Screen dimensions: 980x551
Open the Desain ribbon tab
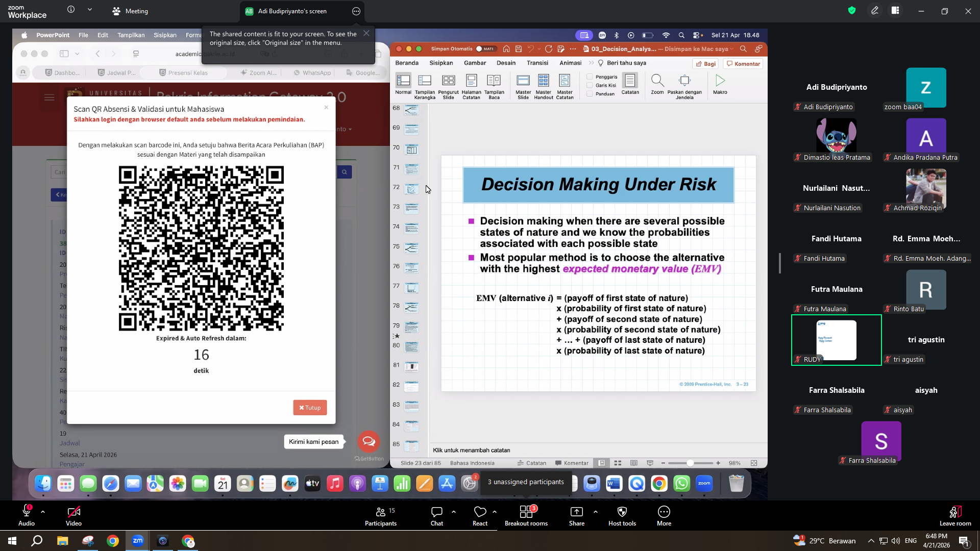click(506, 63)
